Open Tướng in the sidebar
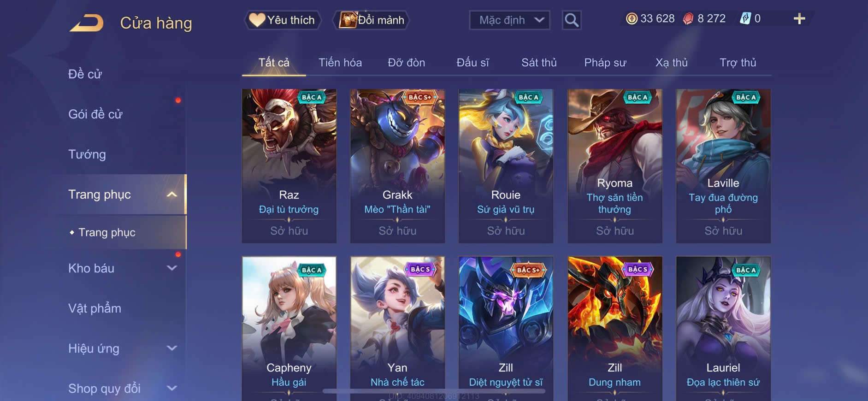The width and height of the screenshot is (868, 401). click(x=87, y=154)
